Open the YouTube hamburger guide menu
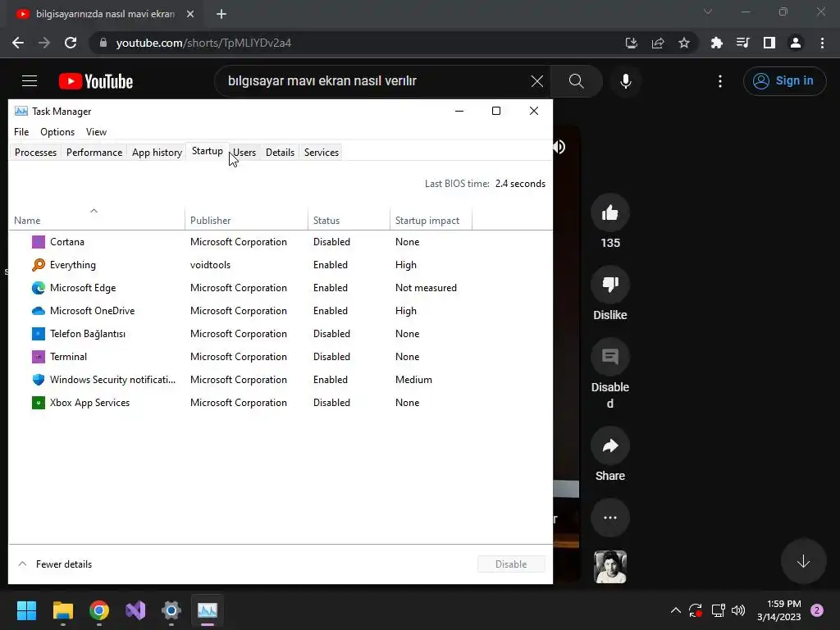The width and height of the screenshot is (840, 630). (x=30, y=81)
